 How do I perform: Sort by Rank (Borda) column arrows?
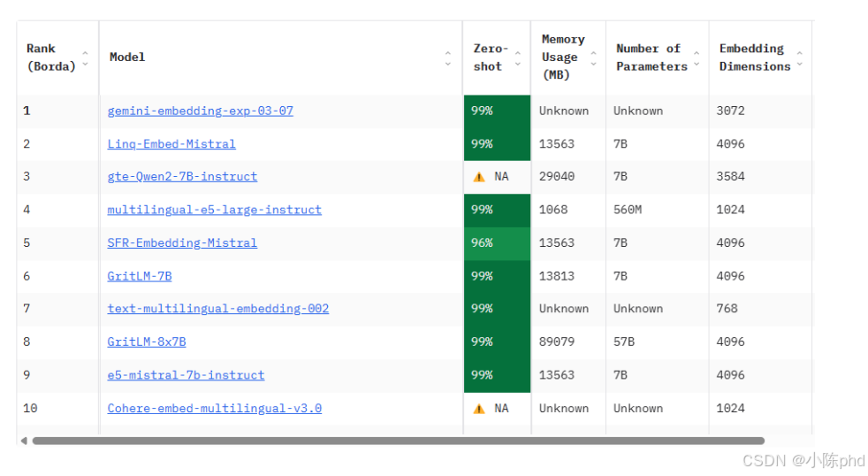point(85,58)
